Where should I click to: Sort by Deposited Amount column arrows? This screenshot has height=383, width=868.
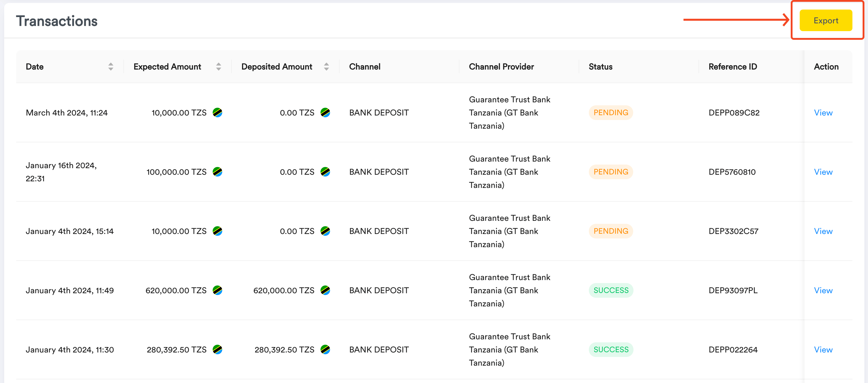(x=326, y=67)
